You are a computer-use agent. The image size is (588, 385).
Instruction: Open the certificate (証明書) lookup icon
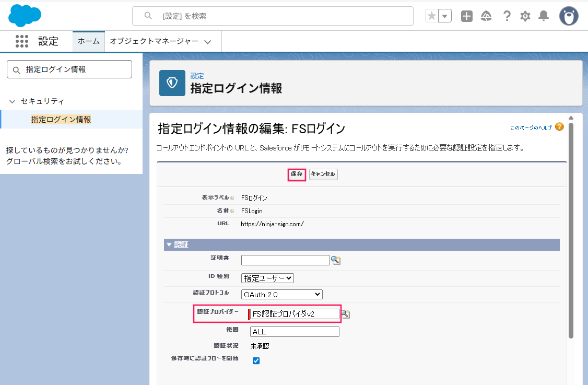(336, 260)
